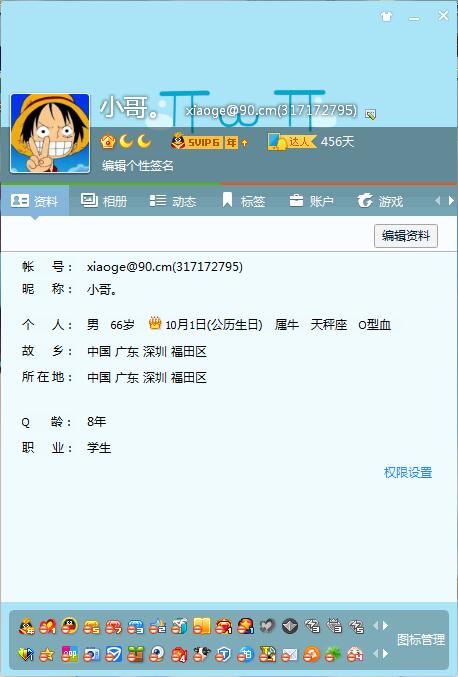This screenshot has width=458, height=677.
Task: Click the edit remark pencil icon beside account
Action: tap(370, 114)
